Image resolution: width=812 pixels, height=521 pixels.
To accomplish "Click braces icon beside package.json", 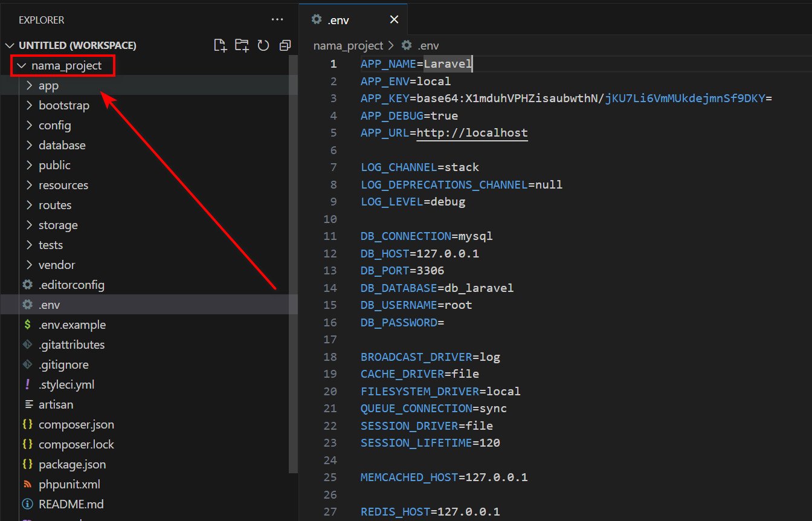I will click(27, 464).
